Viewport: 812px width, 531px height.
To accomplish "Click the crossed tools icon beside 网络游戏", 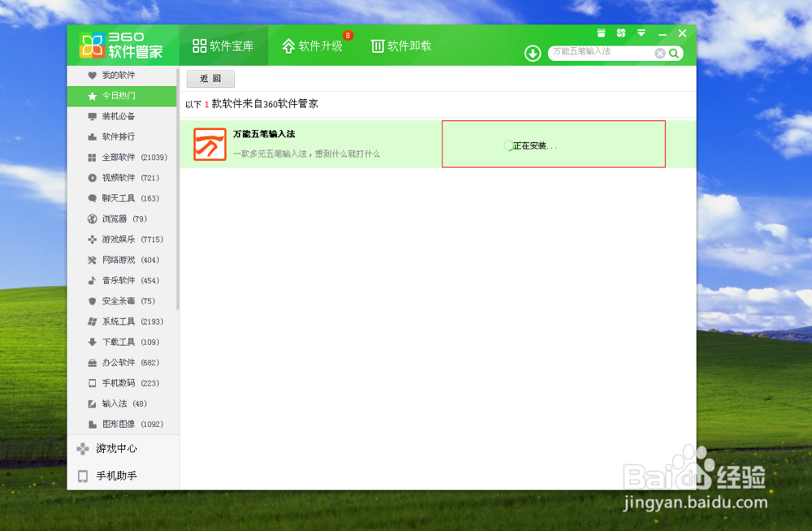I will click(93, 260).
